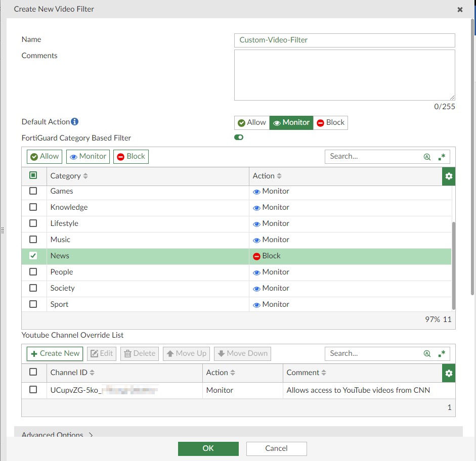
Task: Click the Default Action info icon
Action: tap(75, 122)
